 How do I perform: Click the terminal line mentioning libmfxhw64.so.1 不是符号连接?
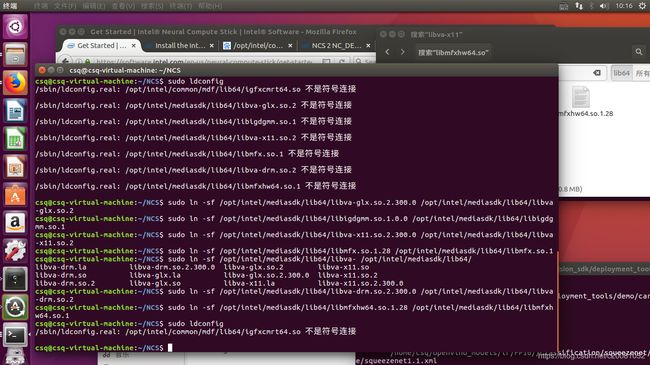[196, 186]
